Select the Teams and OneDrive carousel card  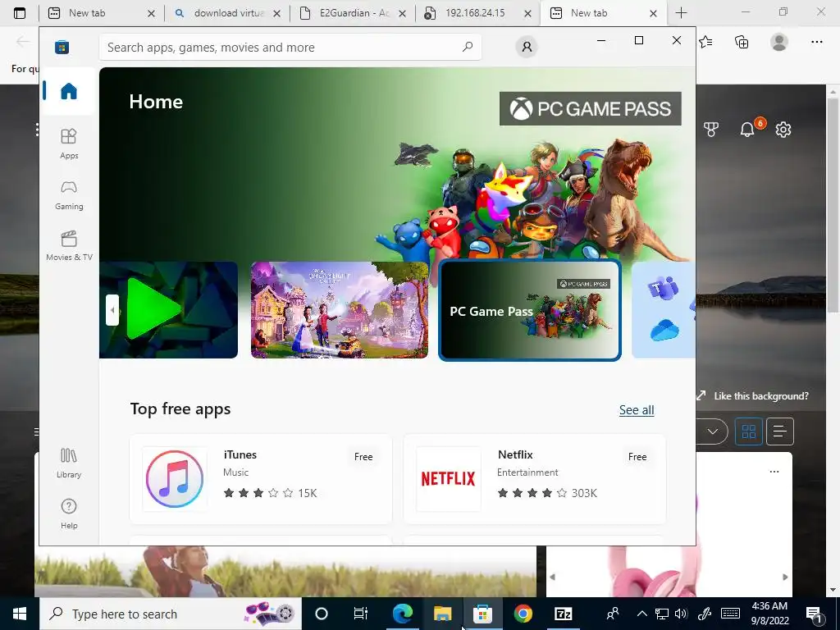click(x=663, y=309)
